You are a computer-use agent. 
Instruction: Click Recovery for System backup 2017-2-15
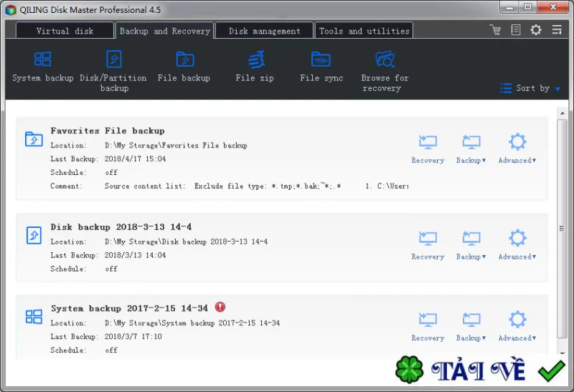click(x=428, y=327)
